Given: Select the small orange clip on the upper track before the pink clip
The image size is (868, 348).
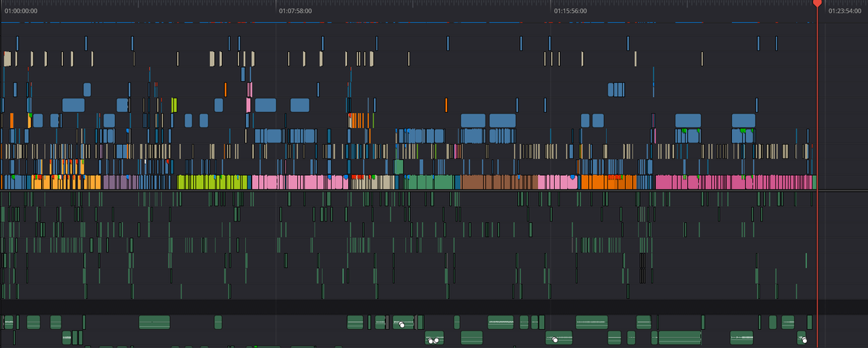Looking at the screenshot, I should (225, 90).
